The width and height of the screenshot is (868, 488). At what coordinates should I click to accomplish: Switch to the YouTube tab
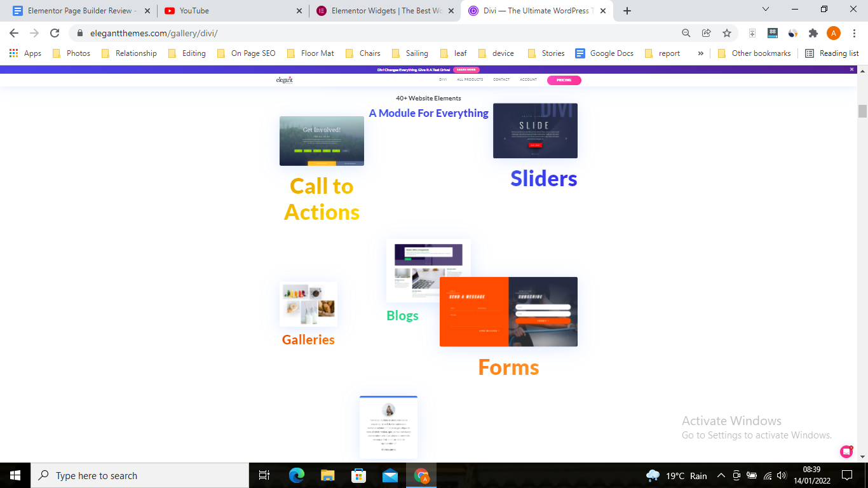[232, 11]
